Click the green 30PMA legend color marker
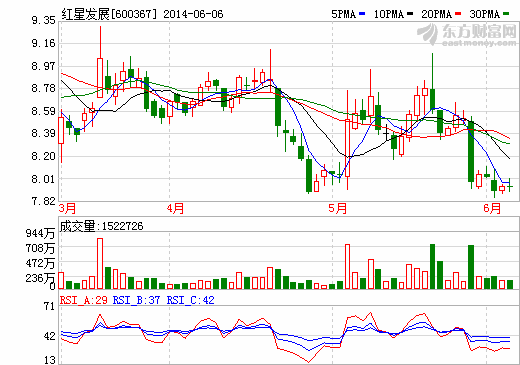This screenshot has width=520, height=365. click(x=506, y=14)
